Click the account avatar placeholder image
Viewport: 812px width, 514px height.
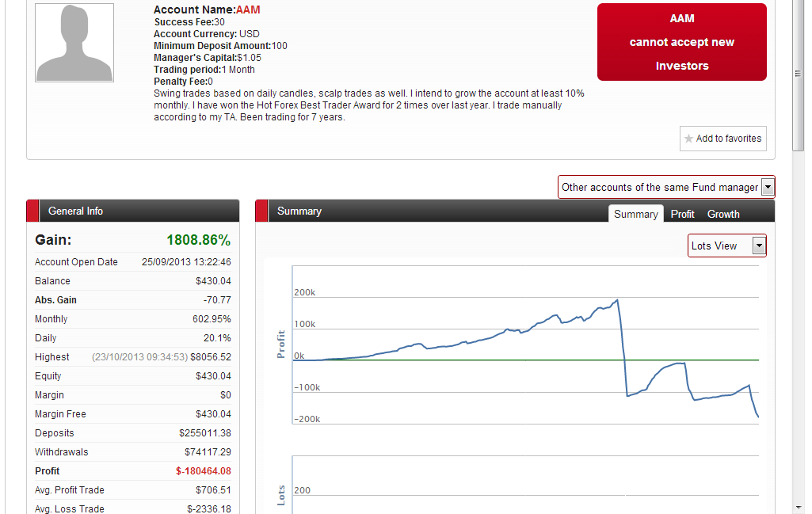[x=74, y=43]
